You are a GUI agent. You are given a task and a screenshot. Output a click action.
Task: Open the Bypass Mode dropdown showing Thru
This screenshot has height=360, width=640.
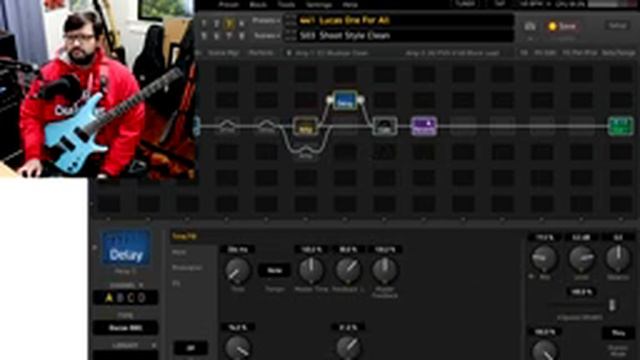point(618,333)
